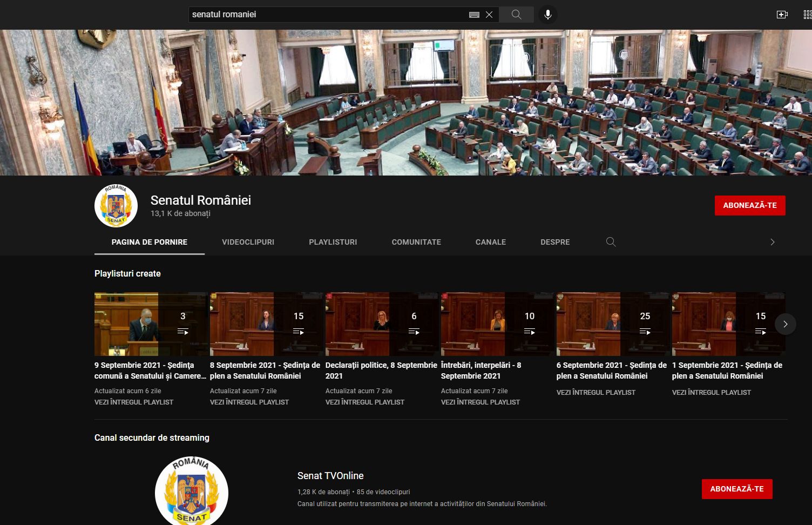Click playlist icon on Declarații politice thumbnail
The height and width of the screenshot is (525, 812).
(x=414, y=332)
